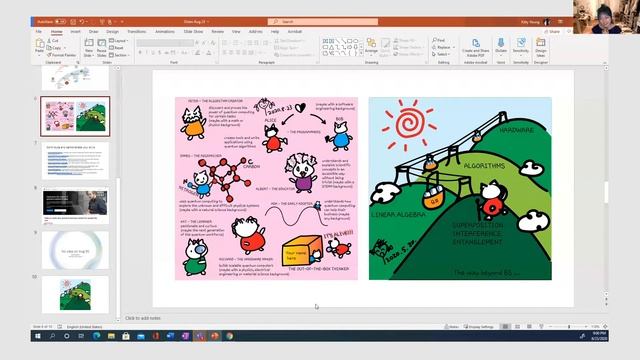Expand the shapes gallery More arrow
The image size is (640, 360).
(361, 54)
